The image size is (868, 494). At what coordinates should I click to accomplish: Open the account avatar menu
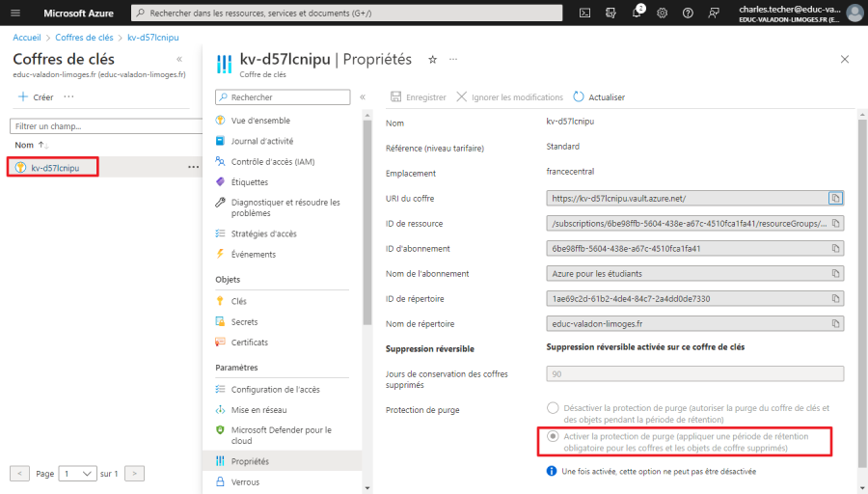[854, 13]
